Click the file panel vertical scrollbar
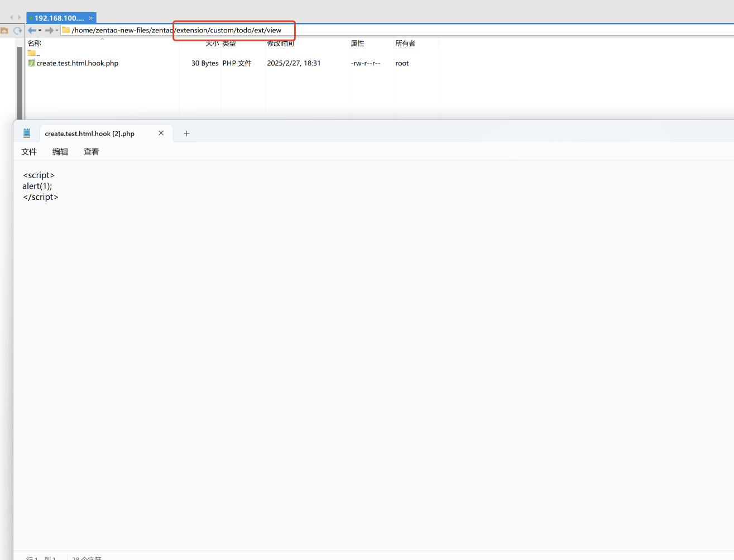Image resolution: width=734 pixels, height=560 pixels. click(20, 83)
